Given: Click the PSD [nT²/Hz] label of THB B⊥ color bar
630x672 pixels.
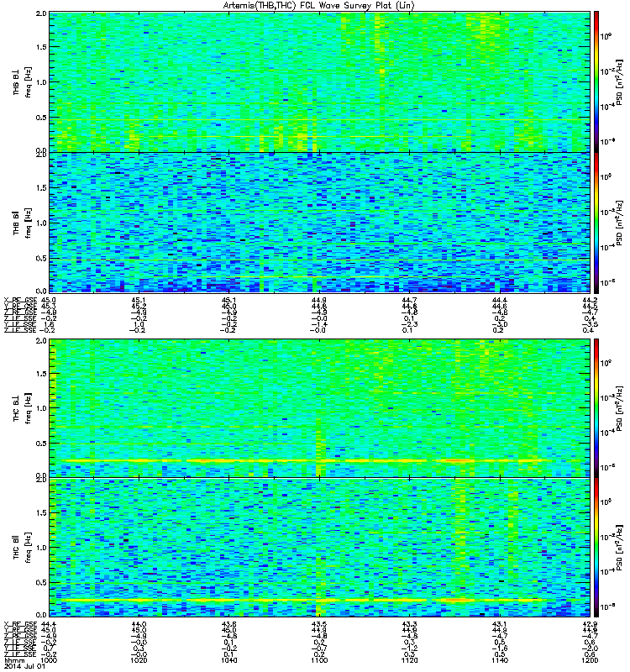Looking at the screenshot, I should click(619, 82).
